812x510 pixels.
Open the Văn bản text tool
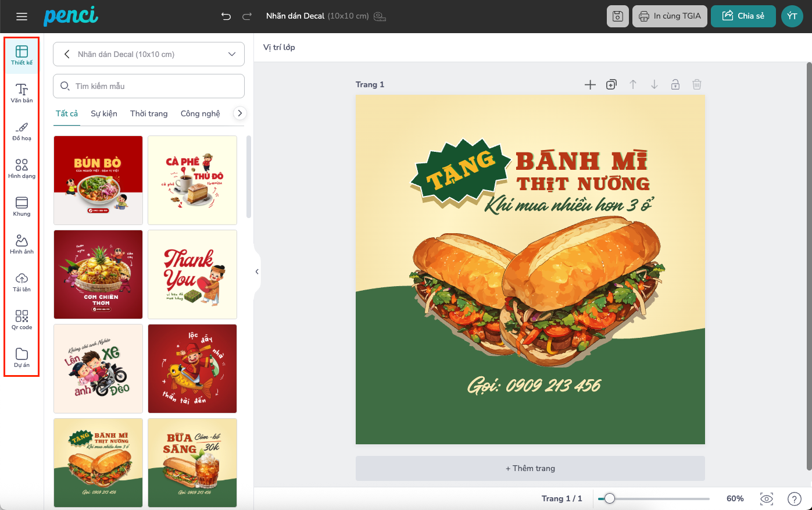point(22,92)
